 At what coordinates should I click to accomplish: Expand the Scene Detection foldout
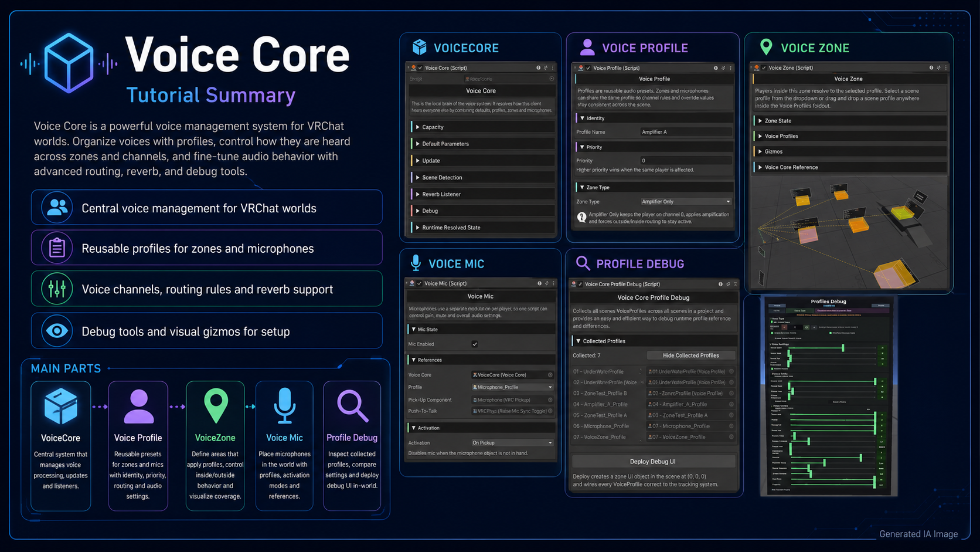click(483, 177)
